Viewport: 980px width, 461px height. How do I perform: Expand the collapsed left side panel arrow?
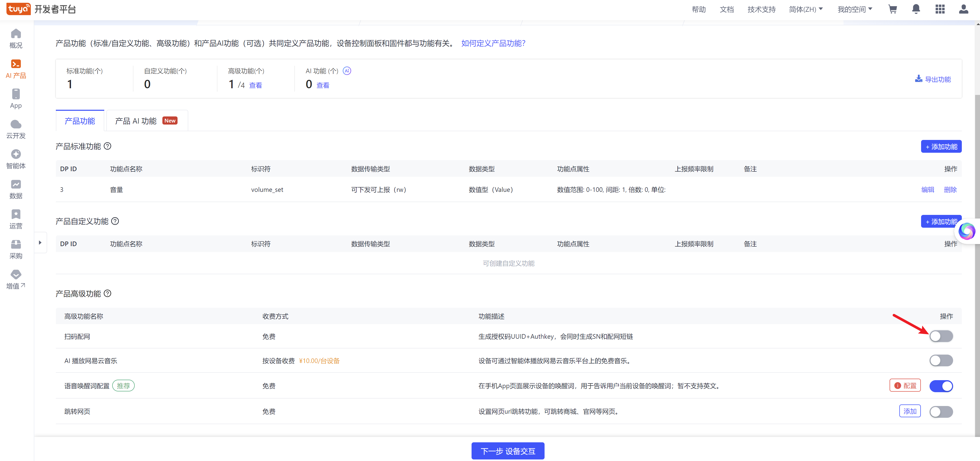[40, 243]
